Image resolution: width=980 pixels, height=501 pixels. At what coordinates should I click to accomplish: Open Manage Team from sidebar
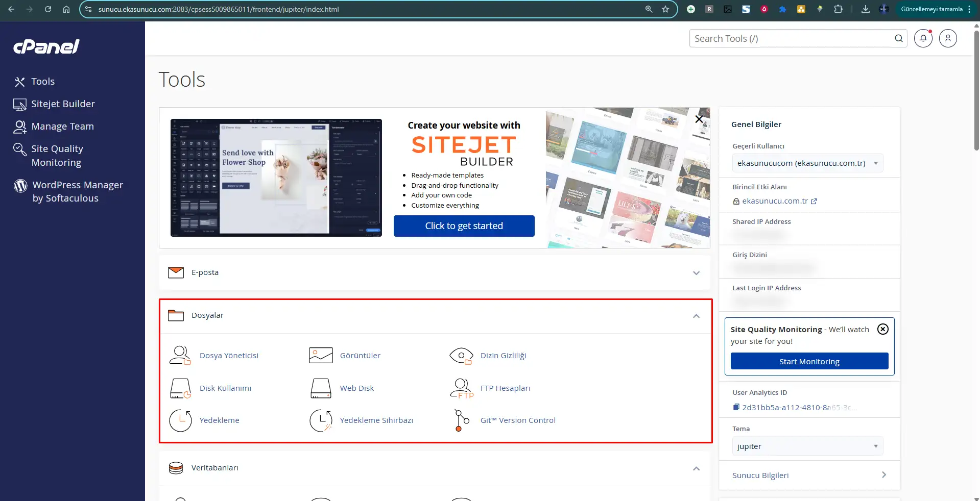point(62,127)
